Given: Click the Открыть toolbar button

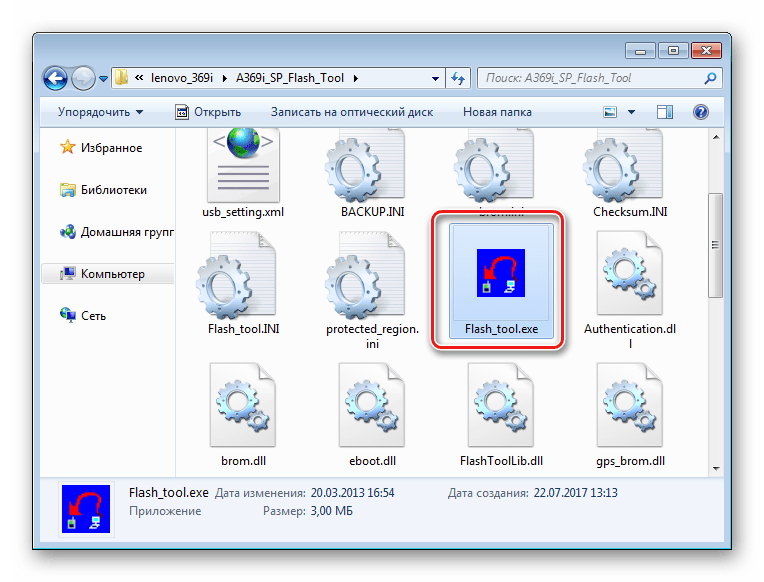Looking at the screenshot, I should coord(208,112).
